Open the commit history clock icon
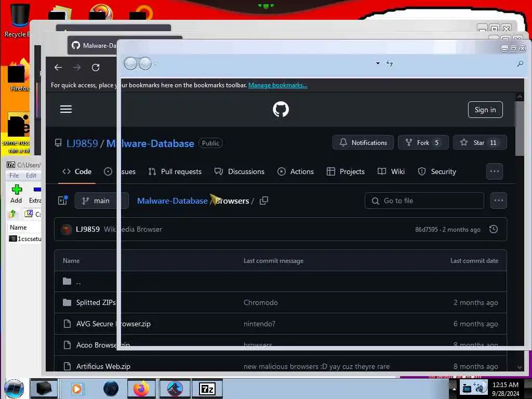 [x=494, y=229]
